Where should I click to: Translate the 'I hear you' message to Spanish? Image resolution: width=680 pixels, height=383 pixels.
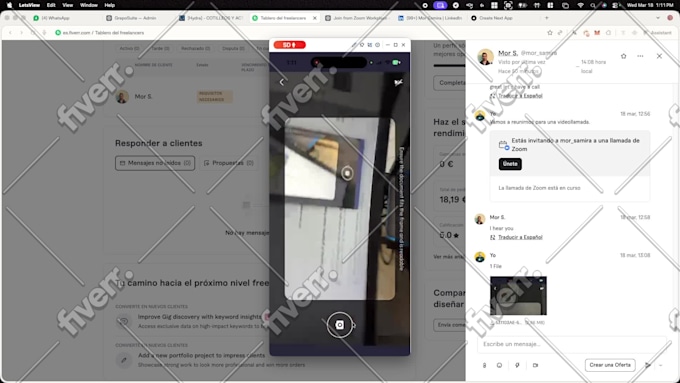click(x=520, y=237)
